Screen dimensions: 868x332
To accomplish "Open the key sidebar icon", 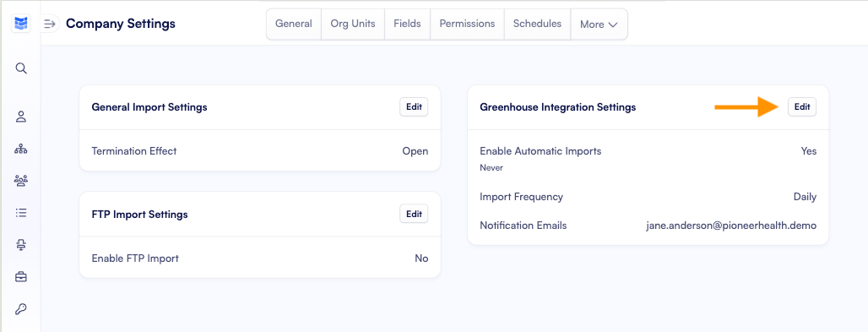I will [21, 308].
